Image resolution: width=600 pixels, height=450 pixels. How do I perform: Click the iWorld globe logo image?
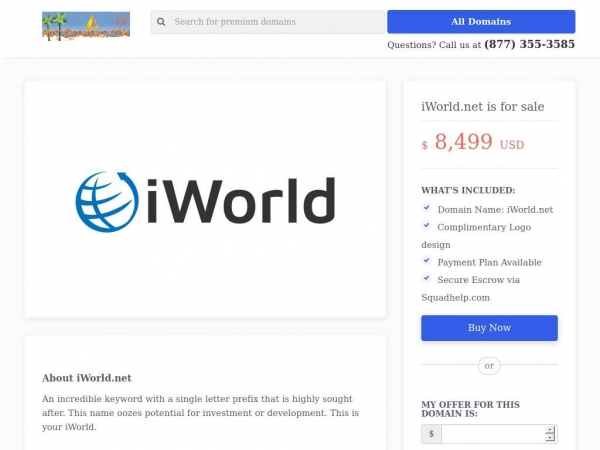(205, 201)
